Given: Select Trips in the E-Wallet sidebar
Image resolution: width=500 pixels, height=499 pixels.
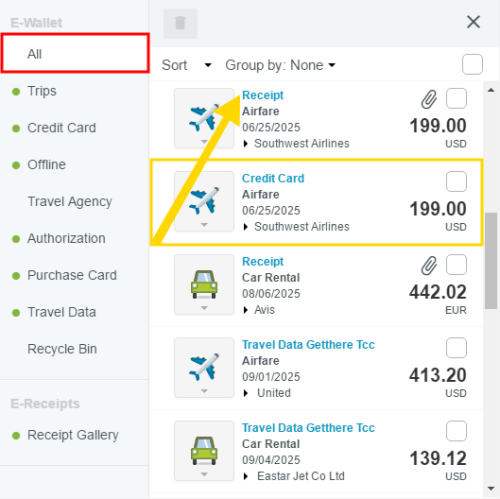Looking at the screenshot, I should click(42, 91).
